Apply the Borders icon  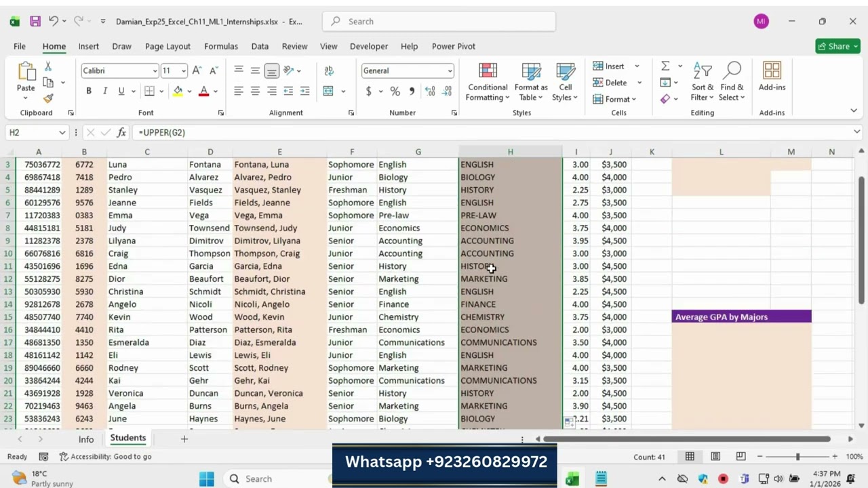pyautogui.click(x=150, y=91)
